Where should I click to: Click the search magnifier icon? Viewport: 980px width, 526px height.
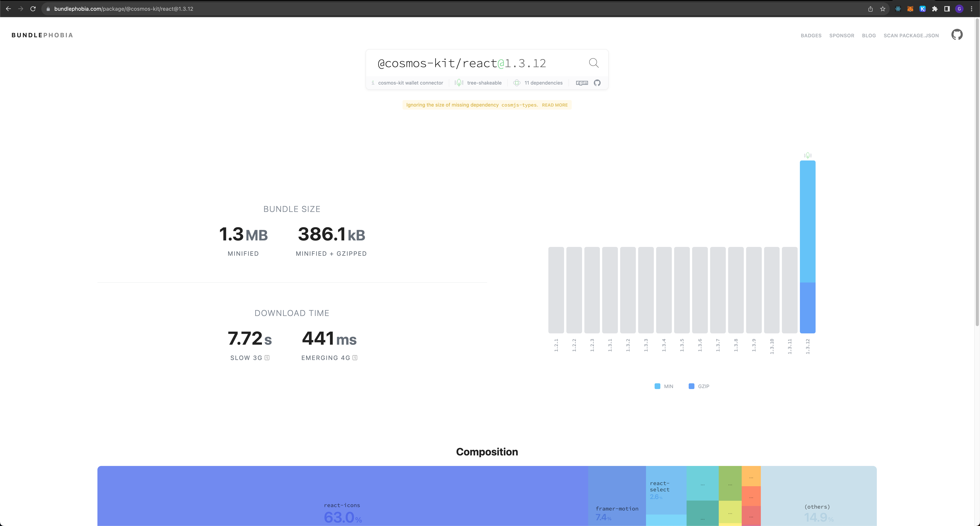[594, 63]
